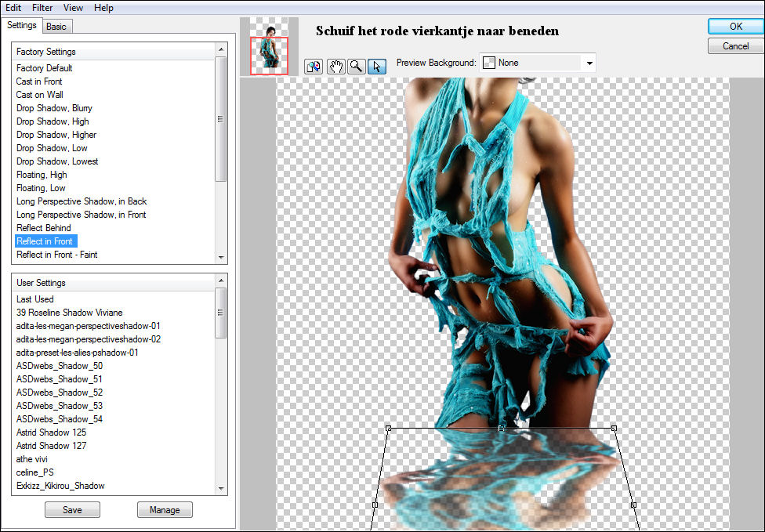
Task: Select the highlighted Reflect in Front preset
Action: 46,241
